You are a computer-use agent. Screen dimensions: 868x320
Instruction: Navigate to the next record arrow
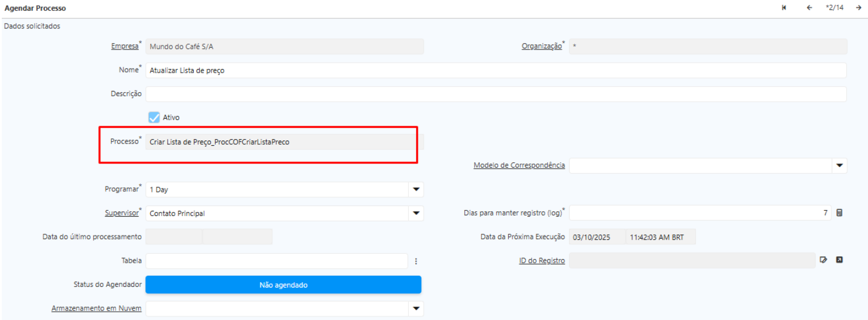pyautogui.click(x=858, y=8)
